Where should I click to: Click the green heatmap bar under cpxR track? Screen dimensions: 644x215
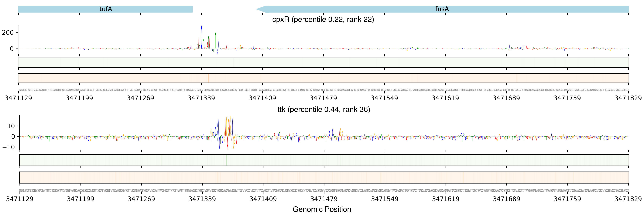pyautogui.click(x=323, y=63)
